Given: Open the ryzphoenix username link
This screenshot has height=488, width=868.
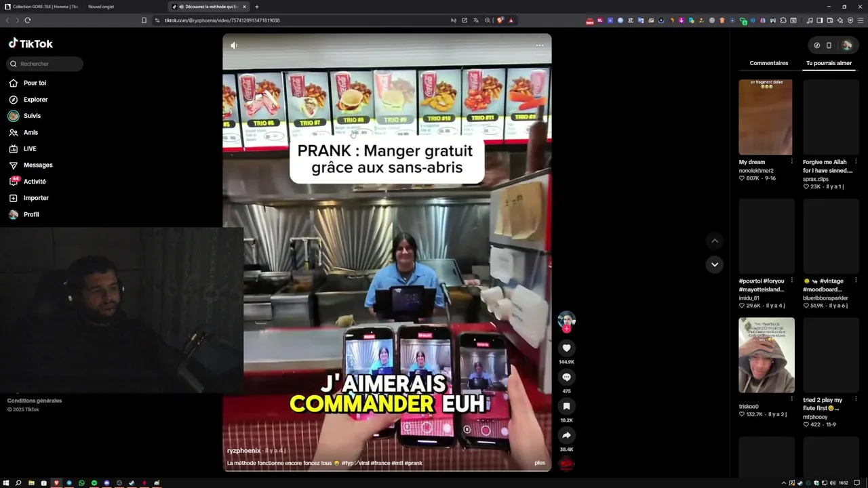Looking at the screenshot, I should [x=243, y=451].
